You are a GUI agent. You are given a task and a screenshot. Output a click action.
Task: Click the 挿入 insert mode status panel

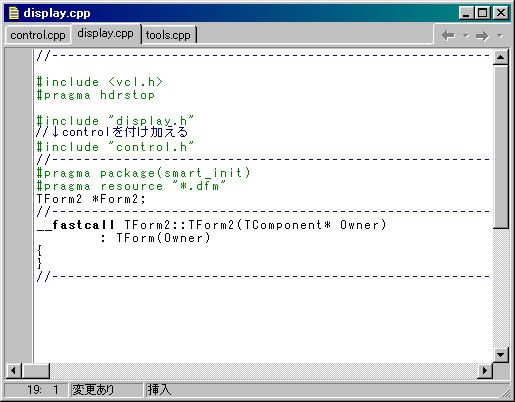pos(159,389)
